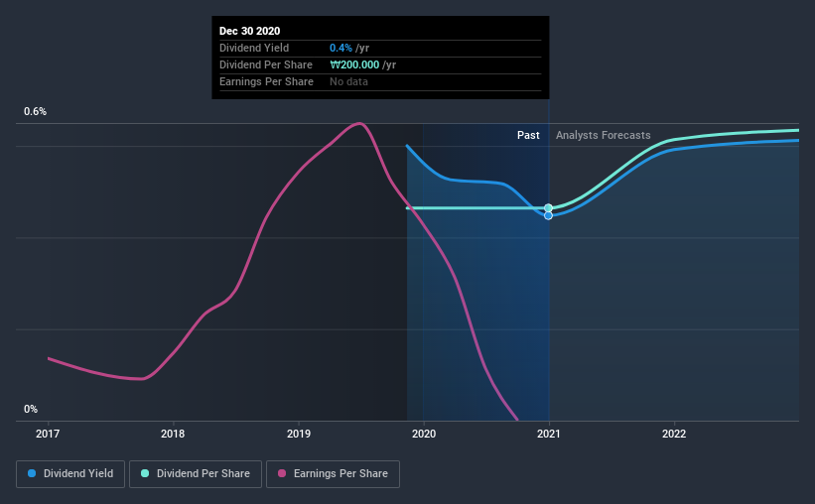This screenshot has width=815, height=504.
Task: Toggle the Dividend Per Share legend button
Action: click(196, 474)
